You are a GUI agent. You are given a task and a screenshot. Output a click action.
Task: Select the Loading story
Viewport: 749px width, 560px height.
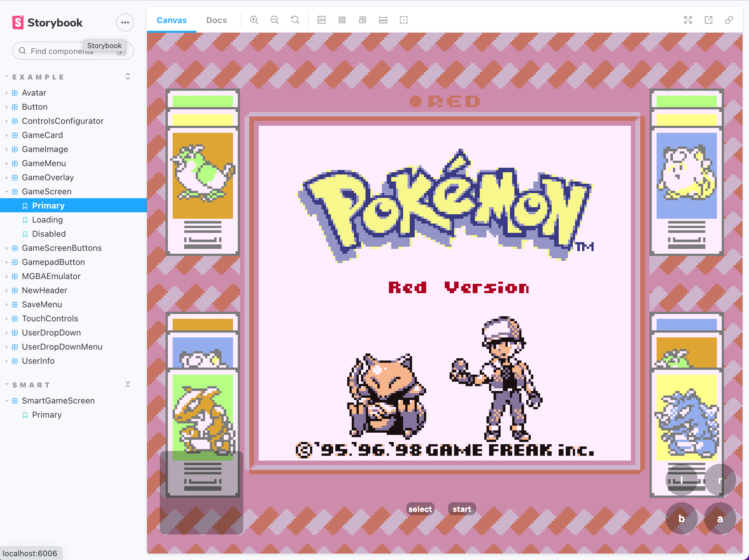(x=47, y=220)
